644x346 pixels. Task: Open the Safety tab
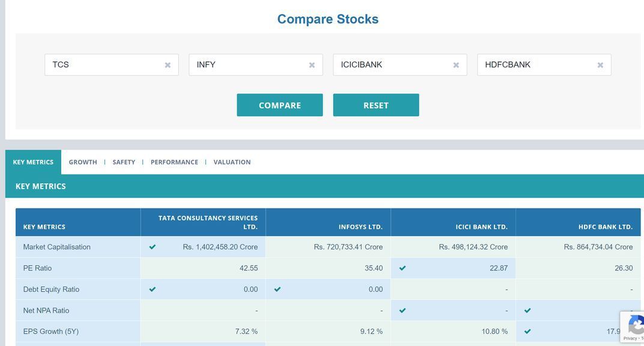pos(124,162)
